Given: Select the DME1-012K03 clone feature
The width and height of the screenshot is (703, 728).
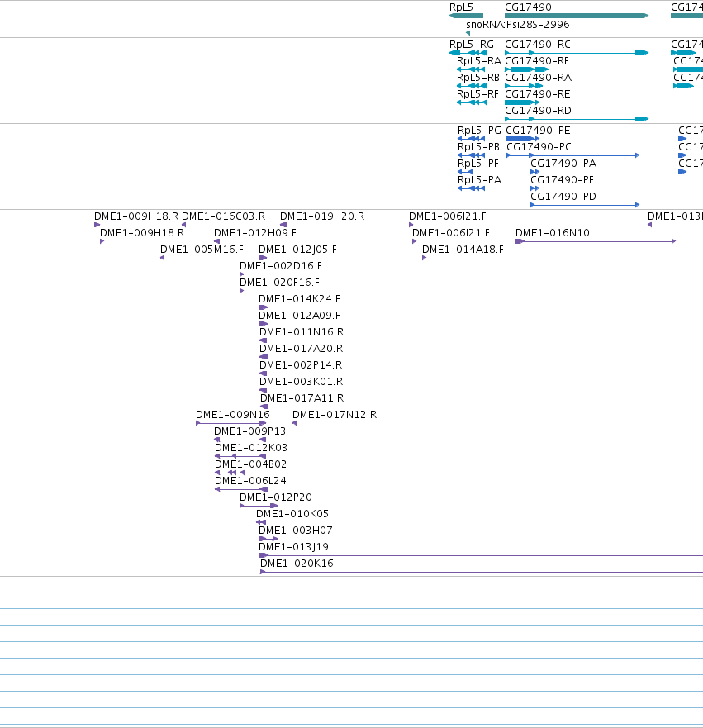Looking at the screenshot, I should [x=240, y=456].
